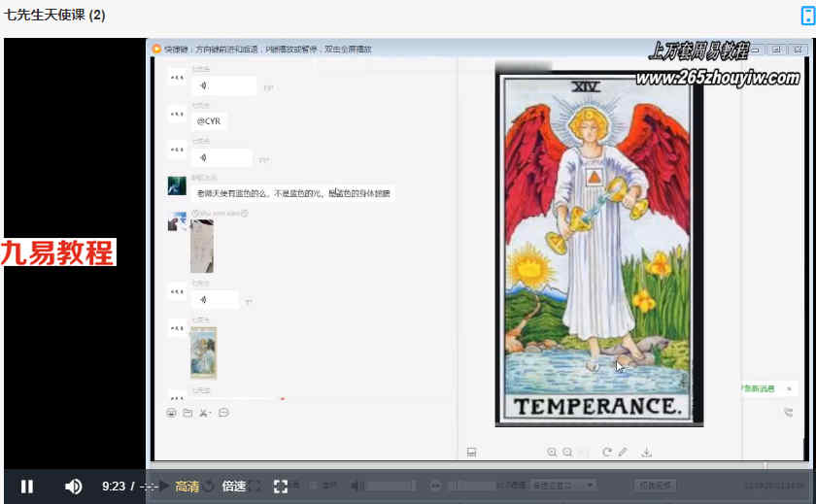Toggle fullscreen video mode
This screenshot has height=504, width=816.
281,487
